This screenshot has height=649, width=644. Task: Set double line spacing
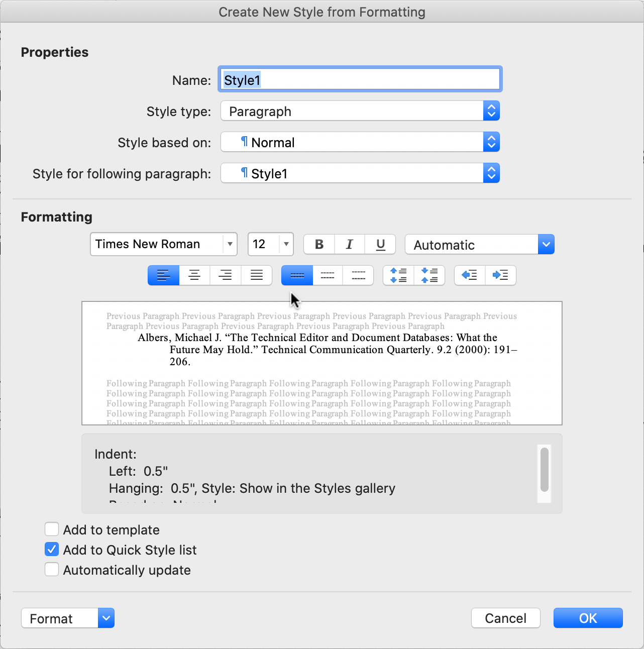click(x=358, y=275)
